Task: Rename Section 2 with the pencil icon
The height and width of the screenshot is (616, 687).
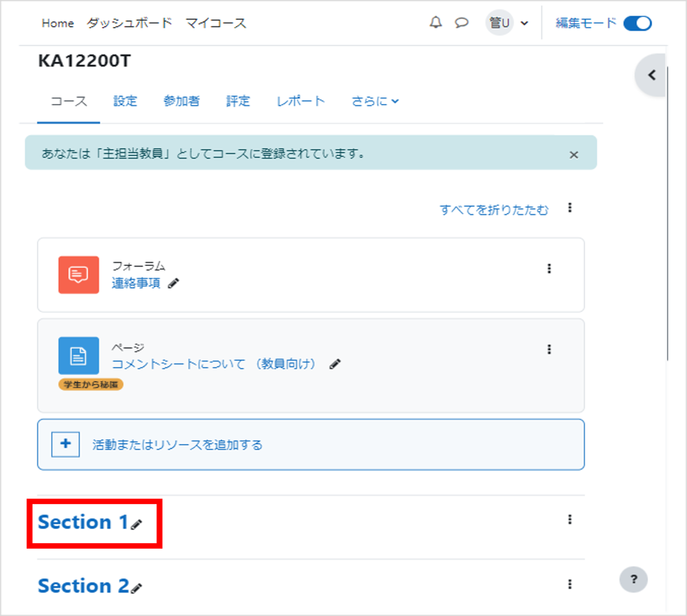Action: point(136,588)
